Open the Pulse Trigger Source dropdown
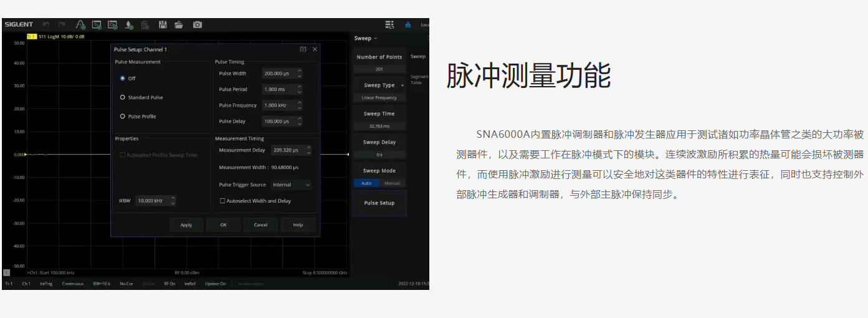The height and width of the screenshot is (318, 868). point(290,185)
